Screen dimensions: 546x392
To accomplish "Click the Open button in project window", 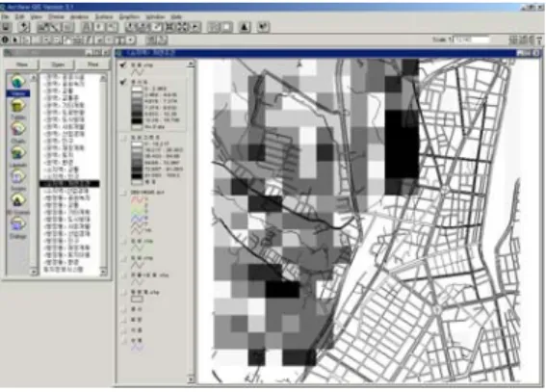I will (x=58, y=65).
